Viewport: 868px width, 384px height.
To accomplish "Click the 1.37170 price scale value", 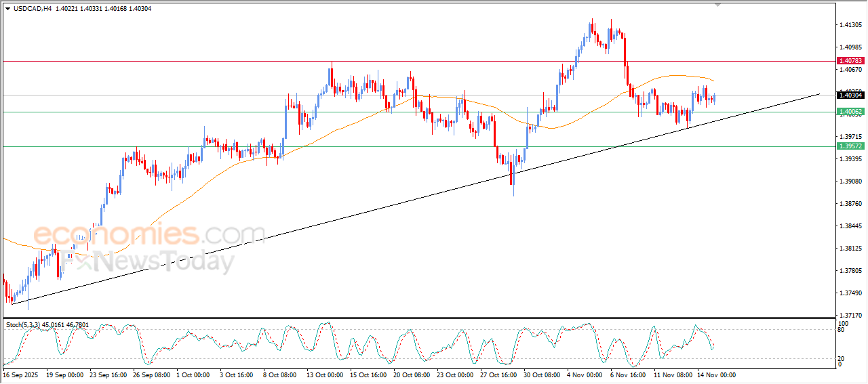I will tap(850, 316).
